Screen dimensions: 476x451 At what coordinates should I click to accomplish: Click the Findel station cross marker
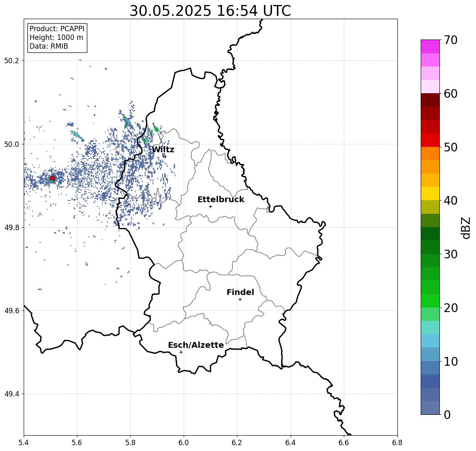[x=240, y=300]
